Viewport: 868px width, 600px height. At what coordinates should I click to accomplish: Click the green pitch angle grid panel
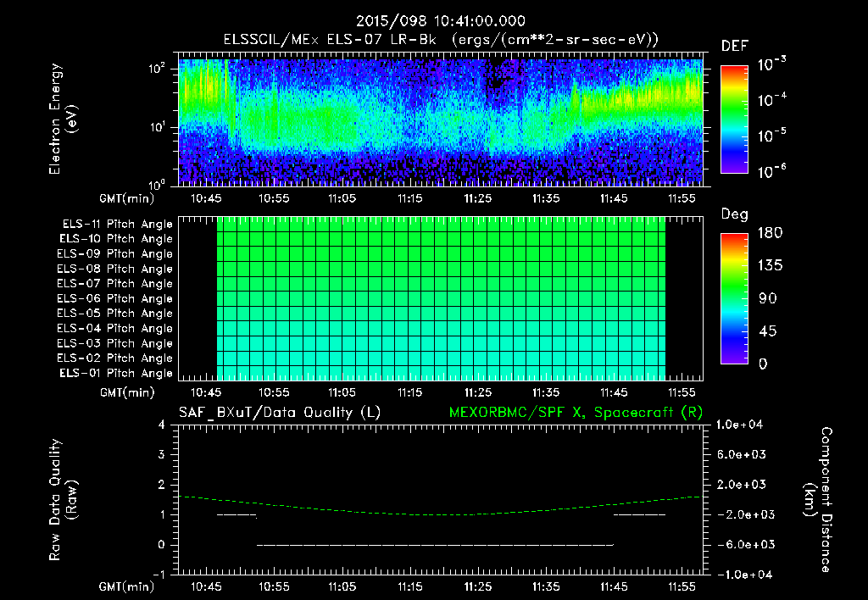coord(441,299)
